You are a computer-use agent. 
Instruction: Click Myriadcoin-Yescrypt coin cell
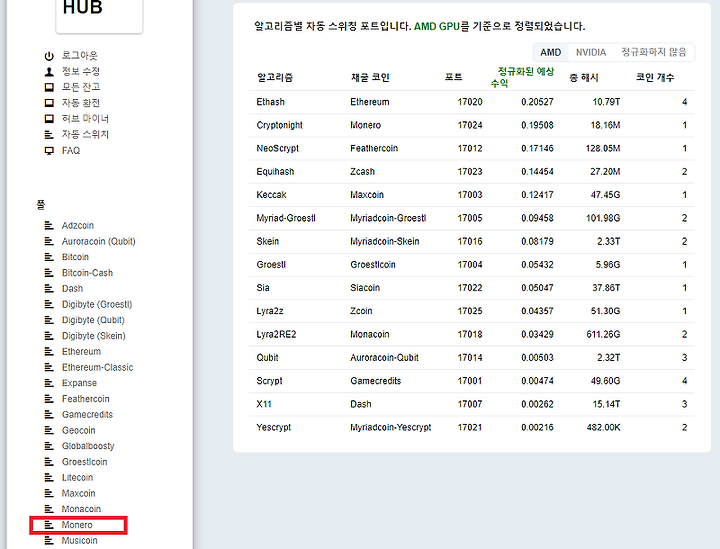tap(391, 427)
